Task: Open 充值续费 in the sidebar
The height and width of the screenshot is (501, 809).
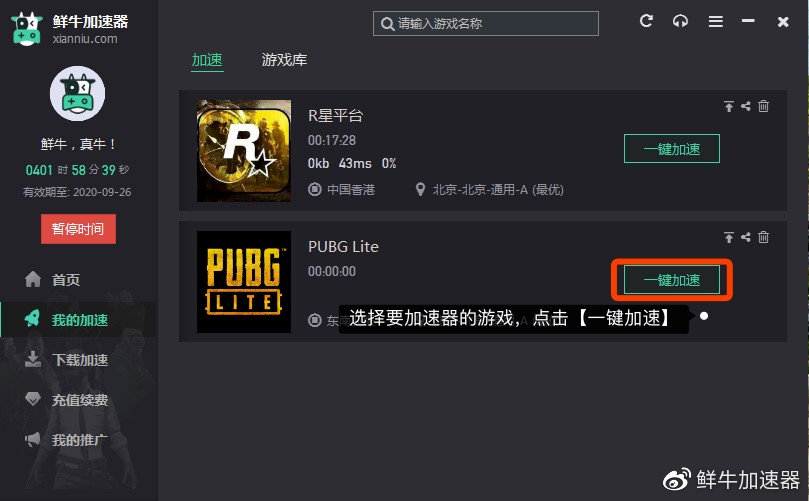Action: pos(67,400)
